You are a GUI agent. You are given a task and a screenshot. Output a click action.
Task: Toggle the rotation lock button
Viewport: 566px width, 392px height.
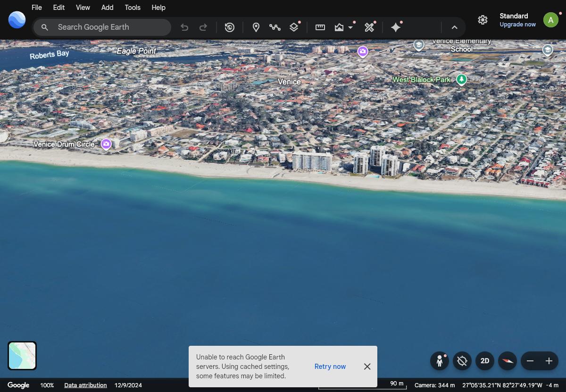[x=462, y=361]
